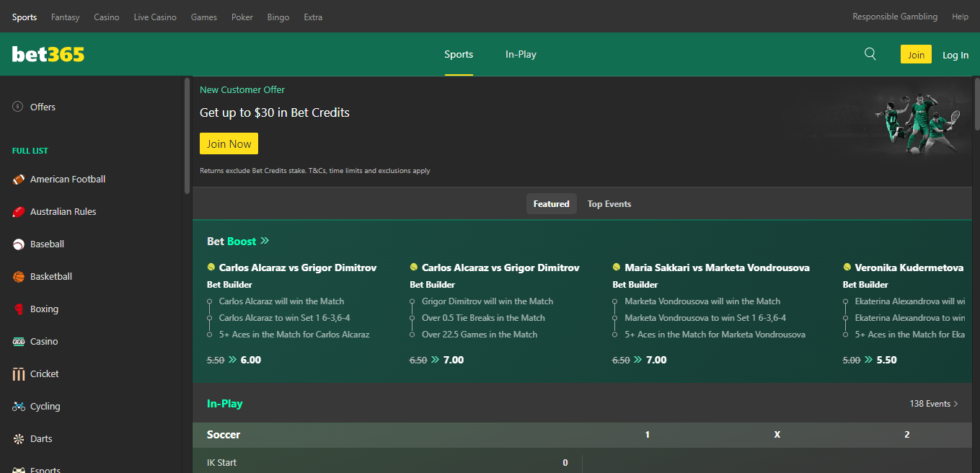Select the 7.00 odds for Vondrousova bet builder
The height and width of the screenshot is (473, 980).
tap(656, 360)
